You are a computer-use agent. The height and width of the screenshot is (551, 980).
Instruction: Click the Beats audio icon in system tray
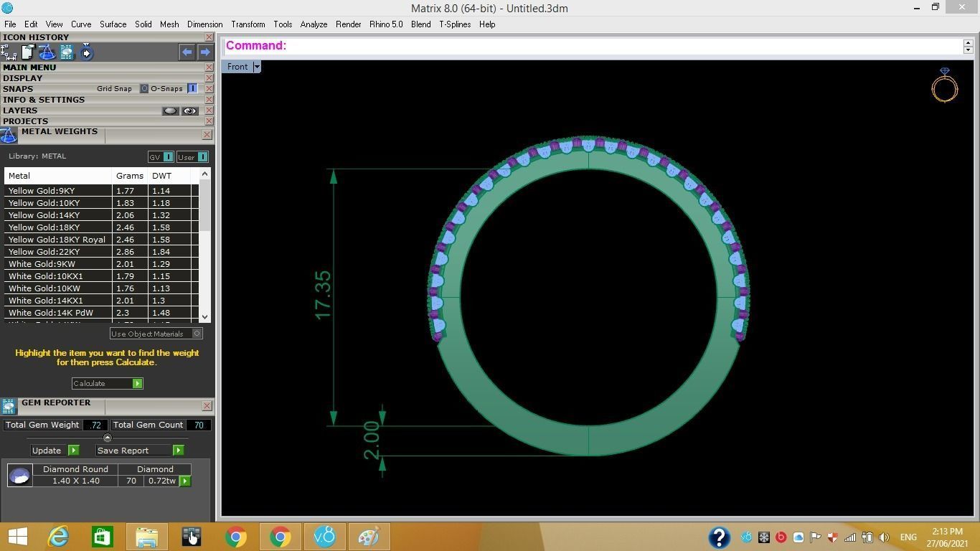781,537
